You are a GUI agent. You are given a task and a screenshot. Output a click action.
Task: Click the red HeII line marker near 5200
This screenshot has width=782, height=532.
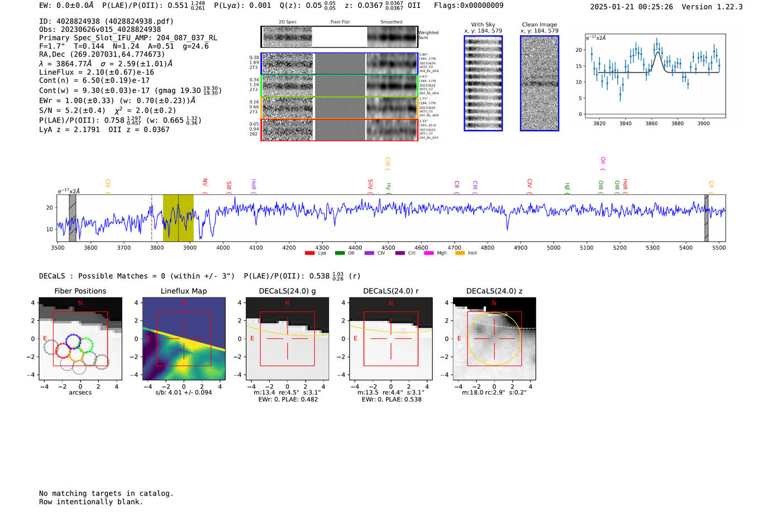pyautogui.click(x=625, y=186)
